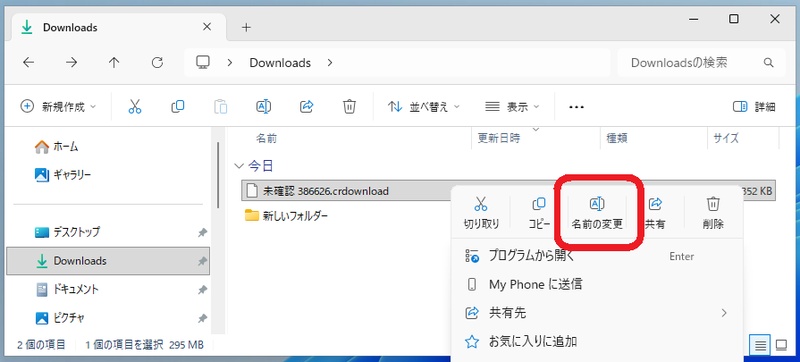
Task: Expand the 共有先 submenu arrow
Action: pyautogui.click(x=723, y=313)
